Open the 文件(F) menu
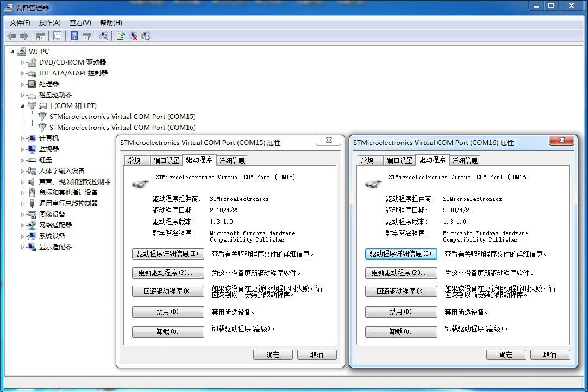588x392 pixels. tap(20, 23)
